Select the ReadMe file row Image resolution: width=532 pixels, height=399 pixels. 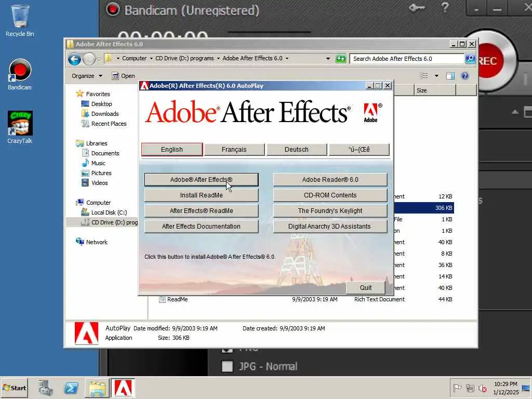click(x=305, y=299)
